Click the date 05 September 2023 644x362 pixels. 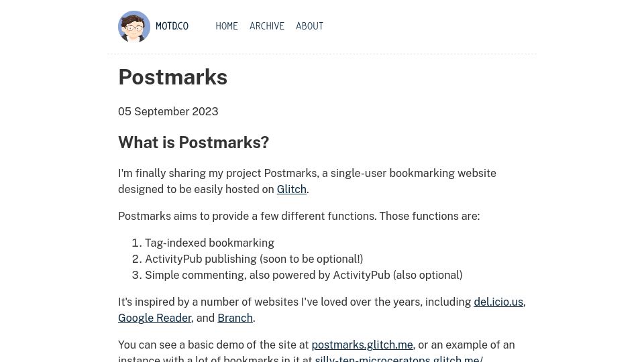pos(168,112)
